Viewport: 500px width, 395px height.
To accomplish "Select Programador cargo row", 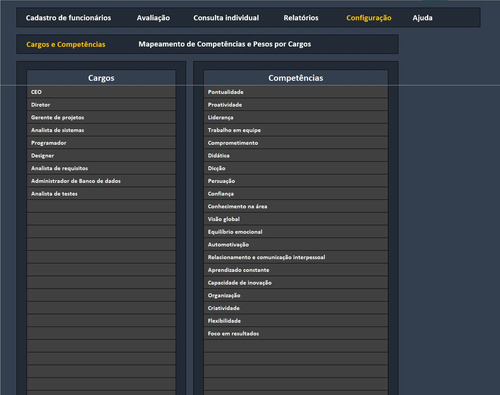I will coord(101,143).
